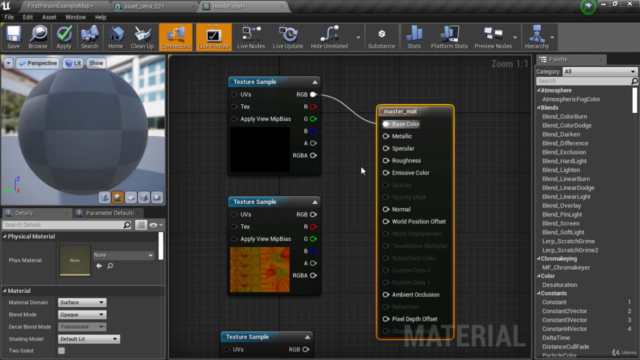Open the Shading Model dropdown
This screenshot has height=360, width=640.
pyautogui.click(x=89, y=339)
